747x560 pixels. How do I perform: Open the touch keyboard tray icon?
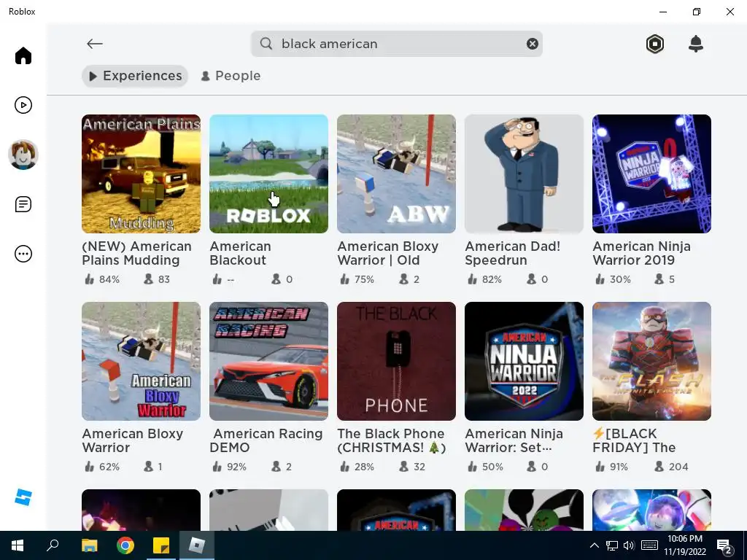pyautogui.click(x=649, y=545)
